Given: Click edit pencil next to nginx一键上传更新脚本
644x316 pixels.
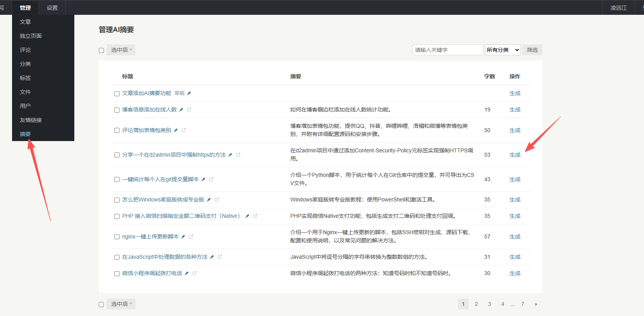Looking at the screenshot, I should tap(183, 237).
